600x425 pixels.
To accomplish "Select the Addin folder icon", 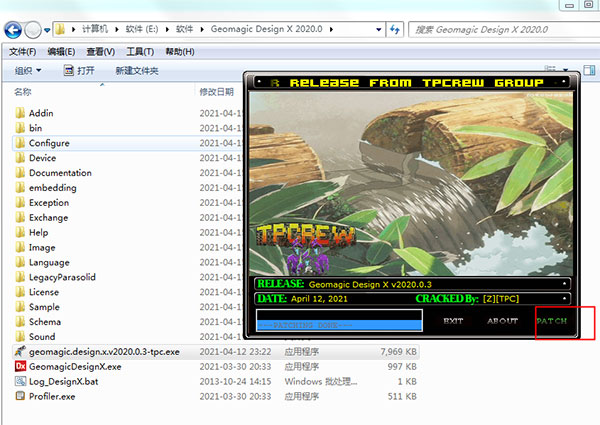I will click(20, 113).
